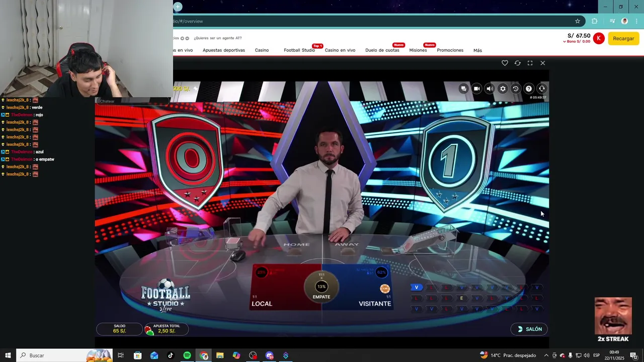Click the microphone tray icon
Screen dimensions: 644x362
[x=570, y=355]
